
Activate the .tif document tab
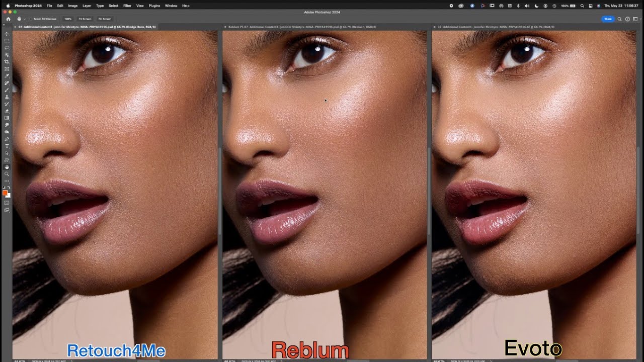point(496,27)
